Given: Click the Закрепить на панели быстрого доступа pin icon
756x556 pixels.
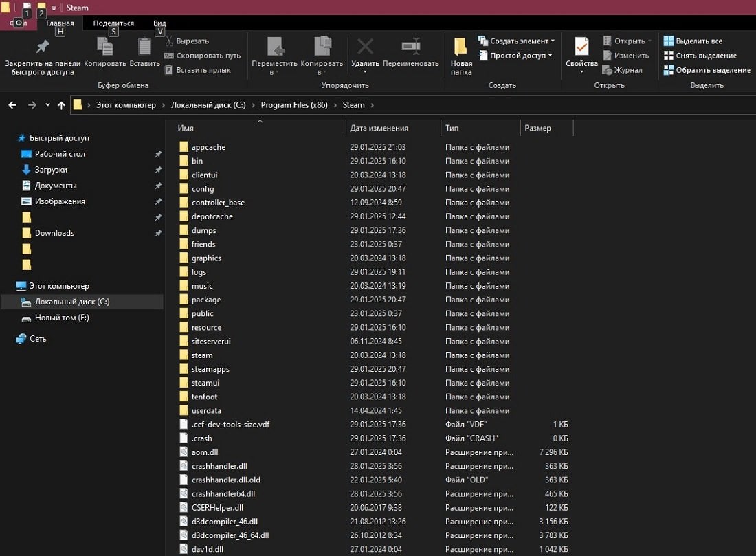Looking at the screenshot, I should [x=43, y=47].
